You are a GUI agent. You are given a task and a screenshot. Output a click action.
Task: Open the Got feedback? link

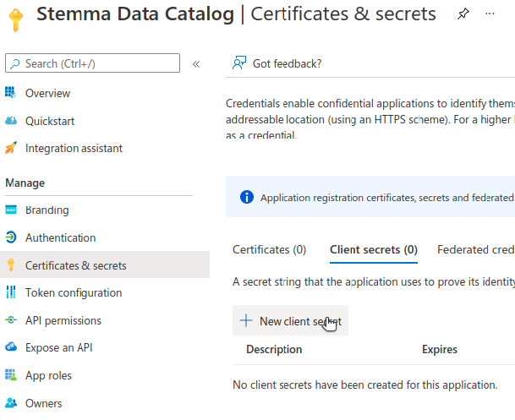click(x=277, y=63)
